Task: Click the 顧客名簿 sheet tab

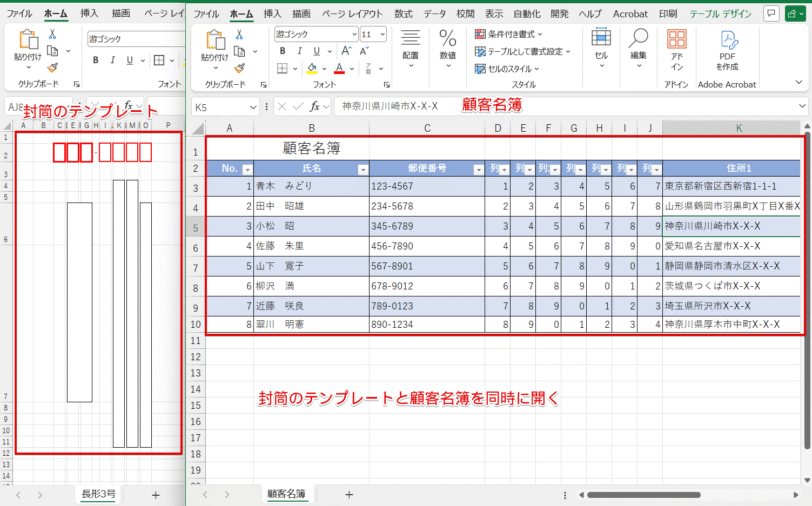Action: (x=286, y=494)
